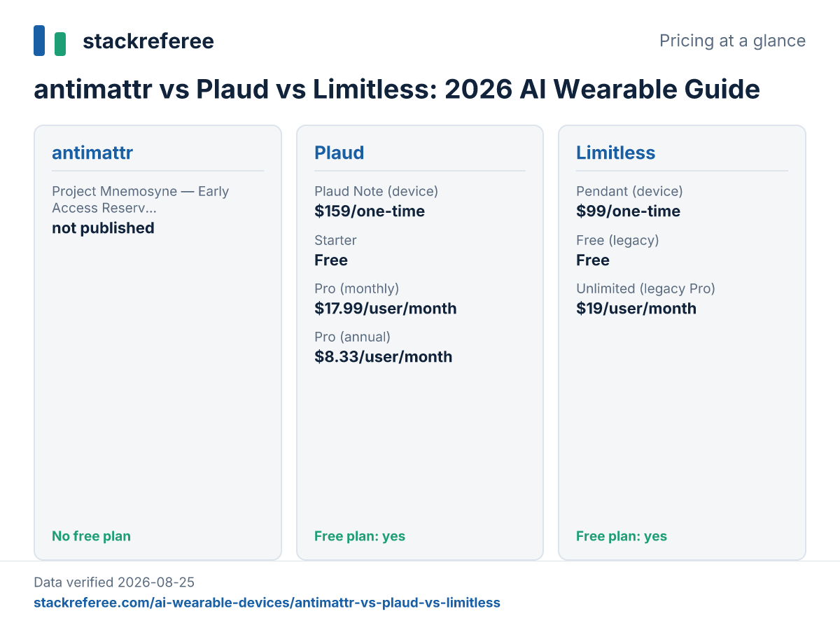840x630 pixels.
Task: Click the main comparison guide title
Action: [x=397, y=90]
